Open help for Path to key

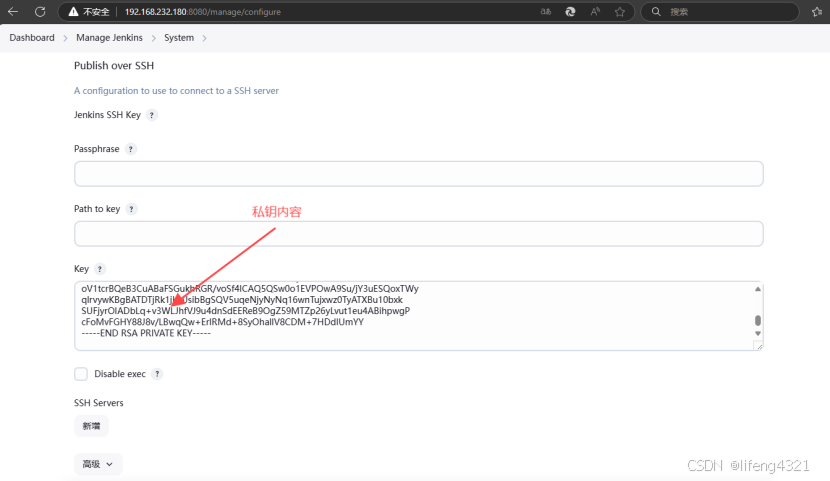[131, 208]
